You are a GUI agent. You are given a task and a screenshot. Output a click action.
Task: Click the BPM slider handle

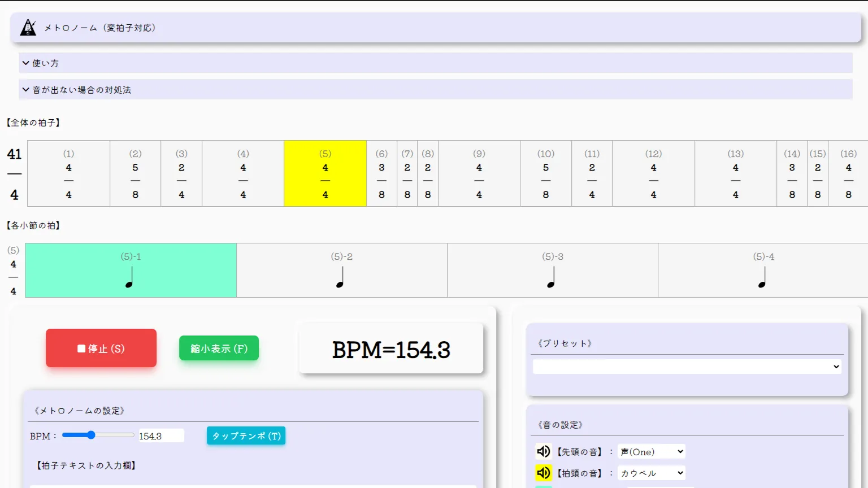pos(91,435)
